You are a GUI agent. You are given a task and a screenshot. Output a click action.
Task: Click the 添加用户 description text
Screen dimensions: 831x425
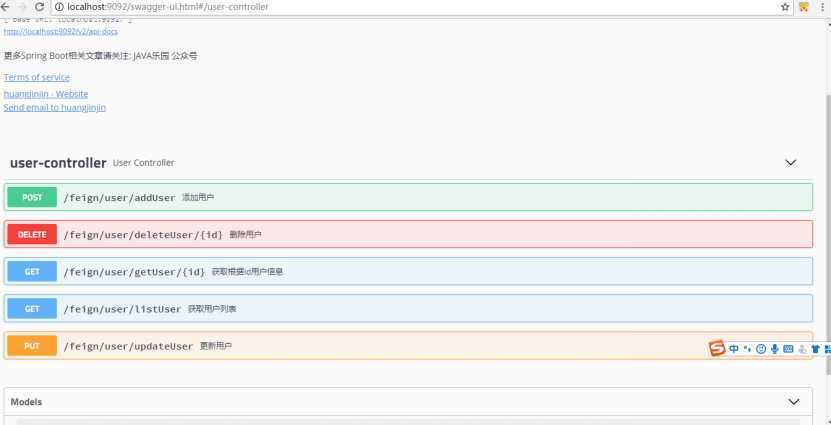[198, 197]
